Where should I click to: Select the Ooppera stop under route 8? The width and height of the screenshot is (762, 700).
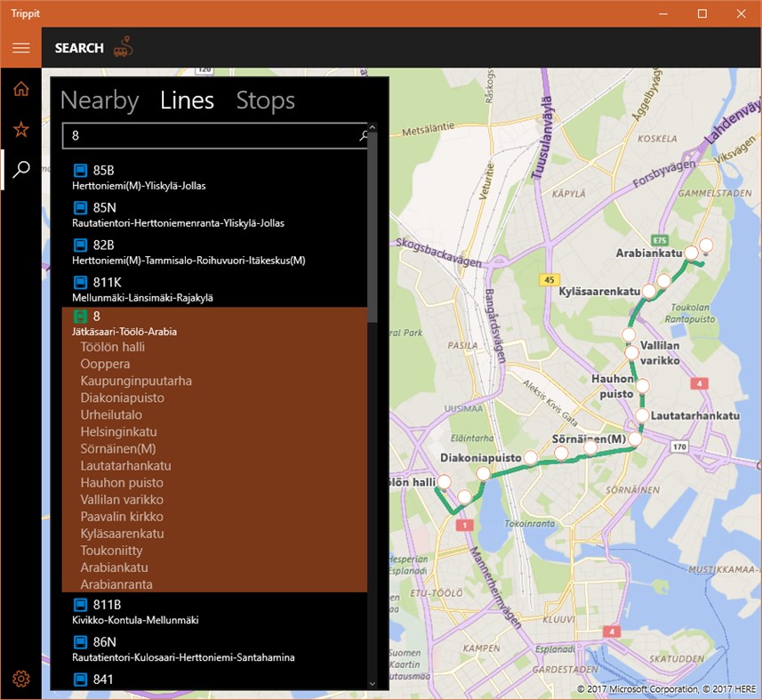105,364
